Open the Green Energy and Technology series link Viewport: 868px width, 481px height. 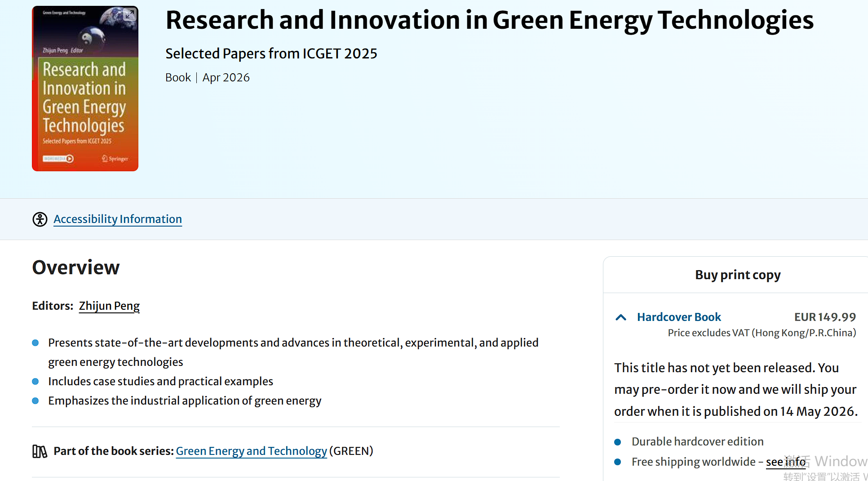click(x=251, y=451)
